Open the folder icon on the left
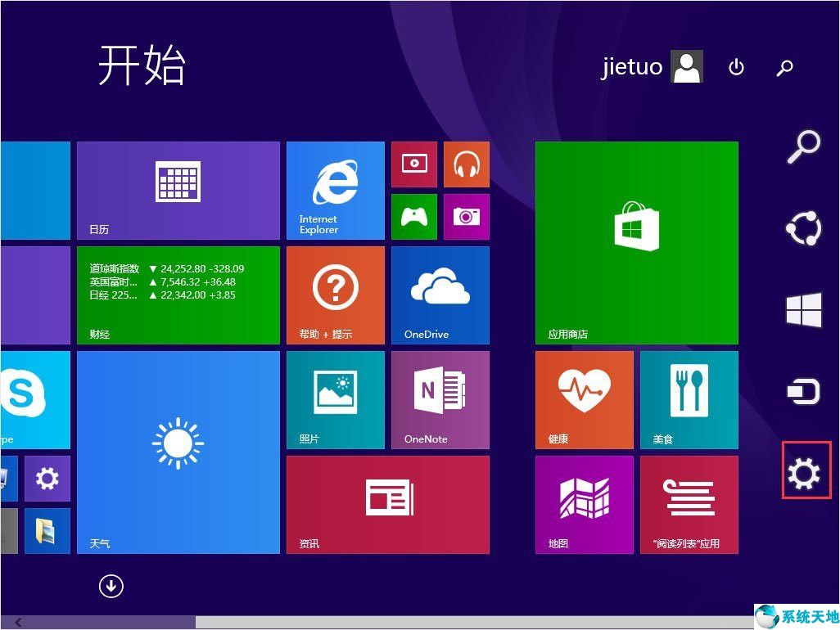 pyautogui.click(x=47, y=531)
